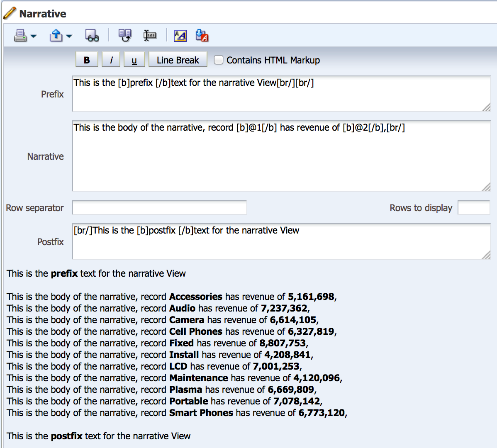Click the '7,237,362' revenue value
Image resolution: width=497 pixels, height=448 pixels.
[284, 308]
